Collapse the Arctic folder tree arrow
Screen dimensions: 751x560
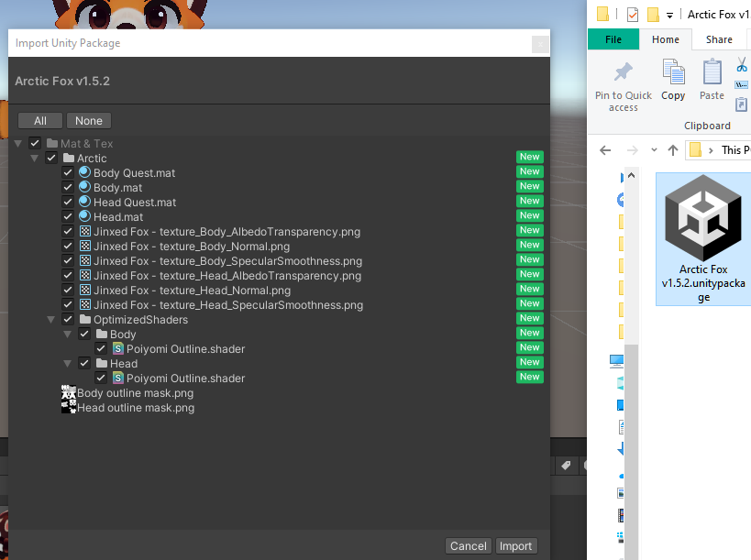[x=35, y=159]
